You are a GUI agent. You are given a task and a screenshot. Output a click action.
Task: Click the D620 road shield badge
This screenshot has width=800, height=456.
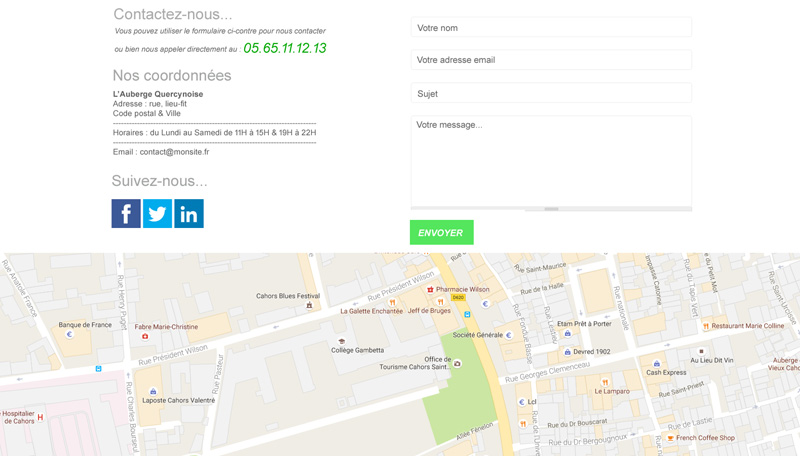pyautogui.click(x=458, y=297)
